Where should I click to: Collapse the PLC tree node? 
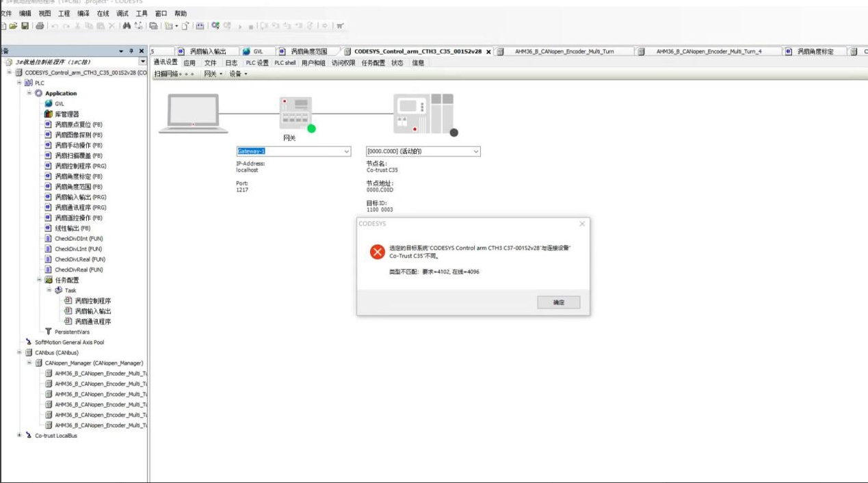(x=19, y=83)
